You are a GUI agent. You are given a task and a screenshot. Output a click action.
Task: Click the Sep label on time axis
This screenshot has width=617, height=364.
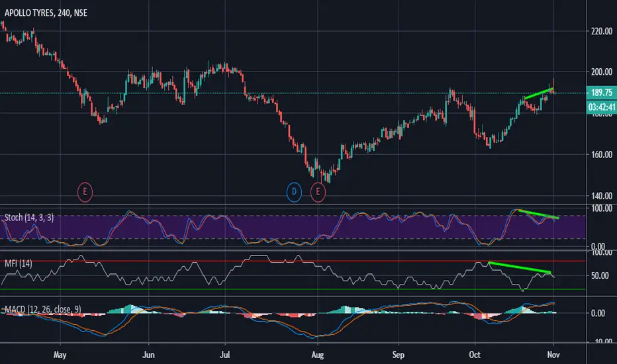click(x=399, y=355)
